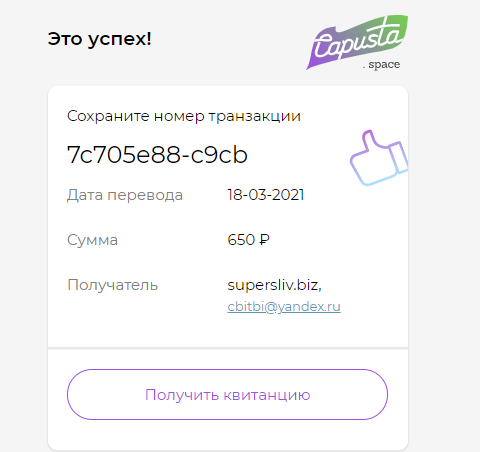Click the ruble sign after 650
This screenshot has width=480, height=452.
[x=264, y=240]
